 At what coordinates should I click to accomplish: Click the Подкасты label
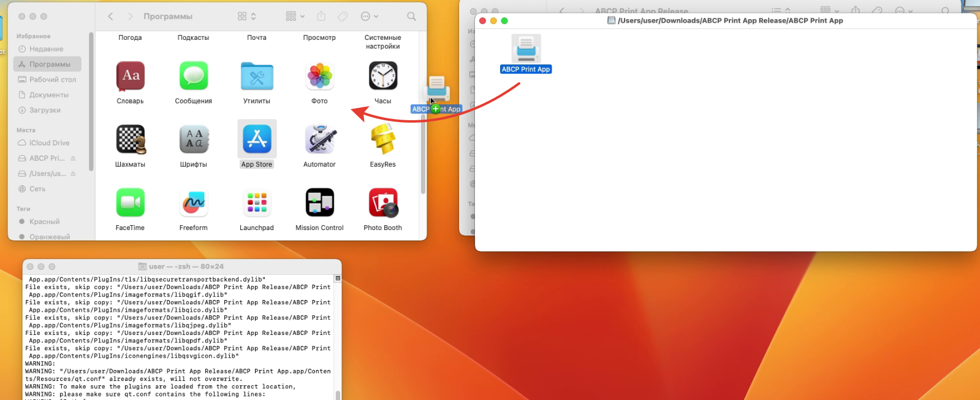point(193,37)
